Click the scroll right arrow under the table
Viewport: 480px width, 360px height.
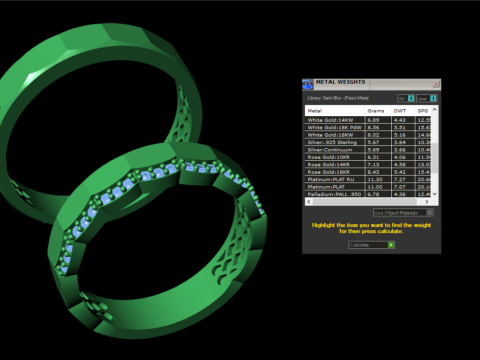[x=427, y=202]
